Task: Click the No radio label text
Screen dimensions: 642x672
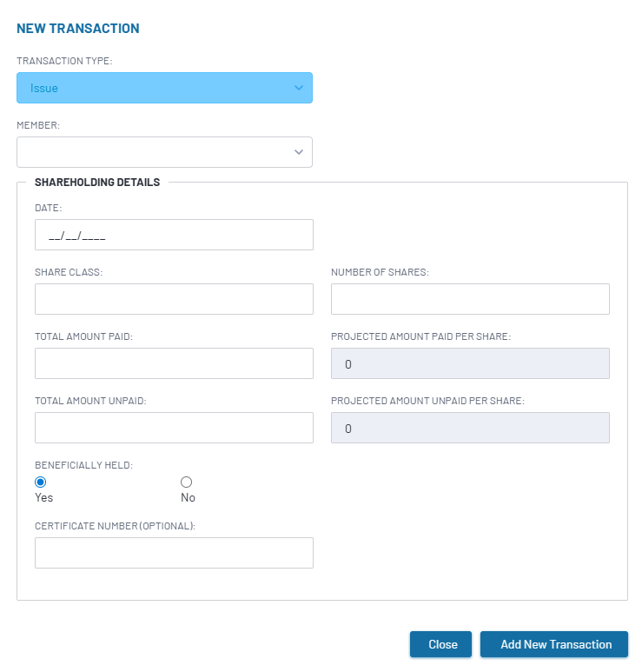Action: (x=188, y=497)
